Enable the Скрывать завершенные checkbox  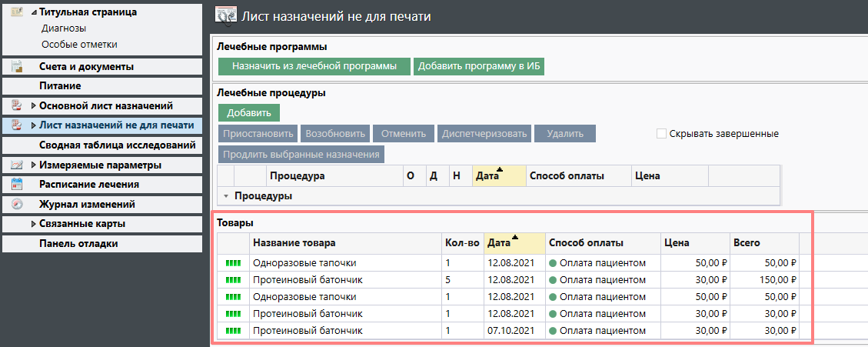click(x=661, y=134)
